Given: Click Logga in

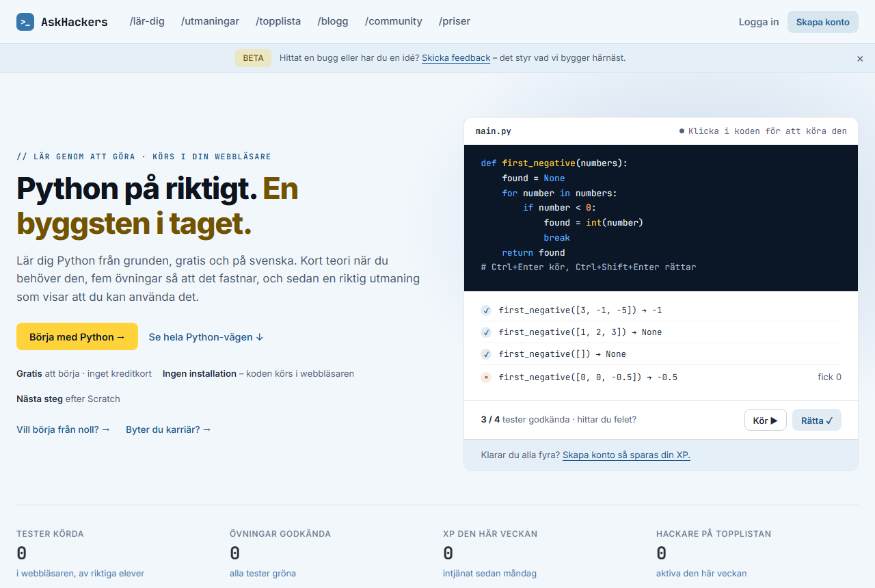Looking at the screenshot, I should (x=759, y=22).
